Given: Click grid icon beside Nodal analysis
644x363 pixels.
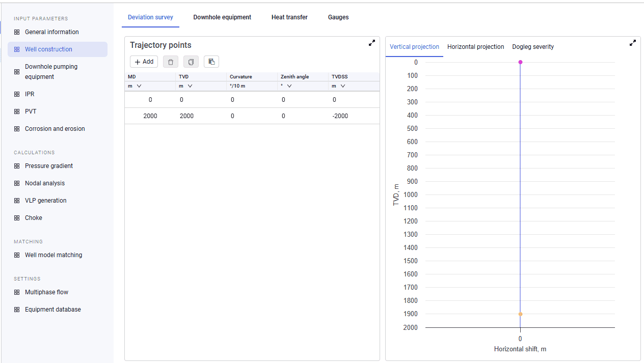Looking at the screenshot, I should coord(17,183).
